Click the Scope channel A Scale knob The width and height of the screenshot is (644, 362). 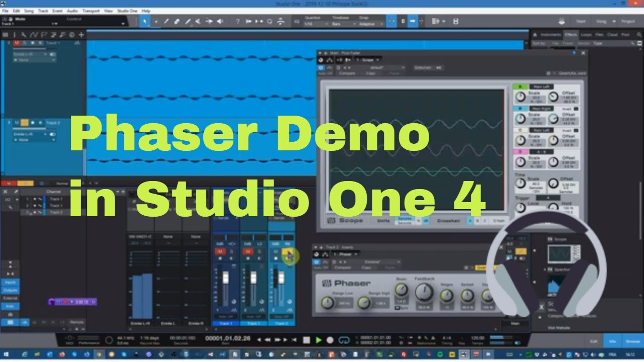click(520, 97)
